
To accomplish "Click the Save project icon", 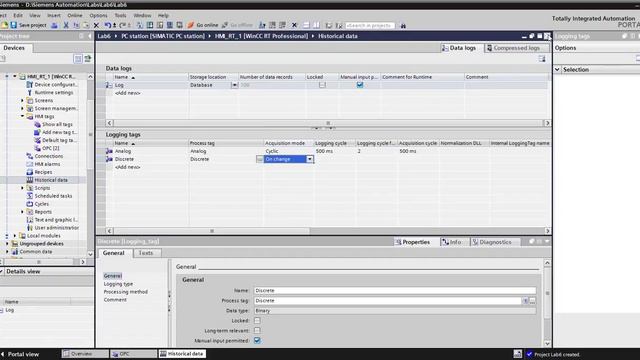I will pyautogui.click(x=13, y=25).
